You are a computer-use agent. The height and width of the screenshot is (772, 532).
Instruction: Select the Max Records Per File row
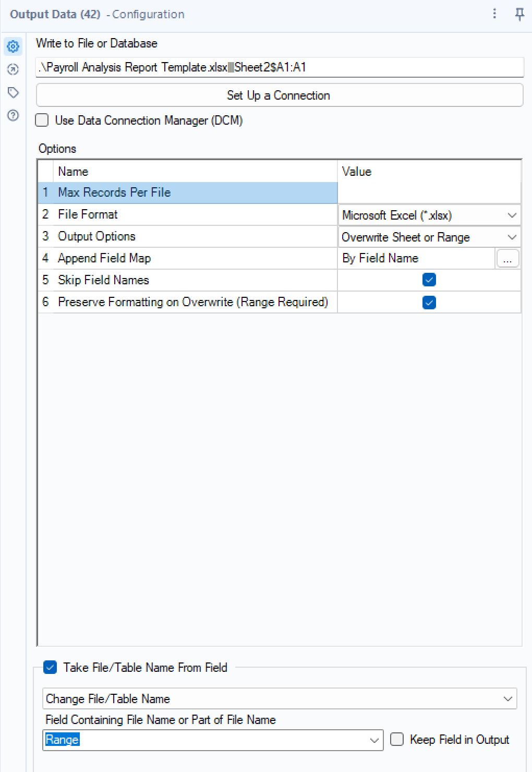click(188, 192)
